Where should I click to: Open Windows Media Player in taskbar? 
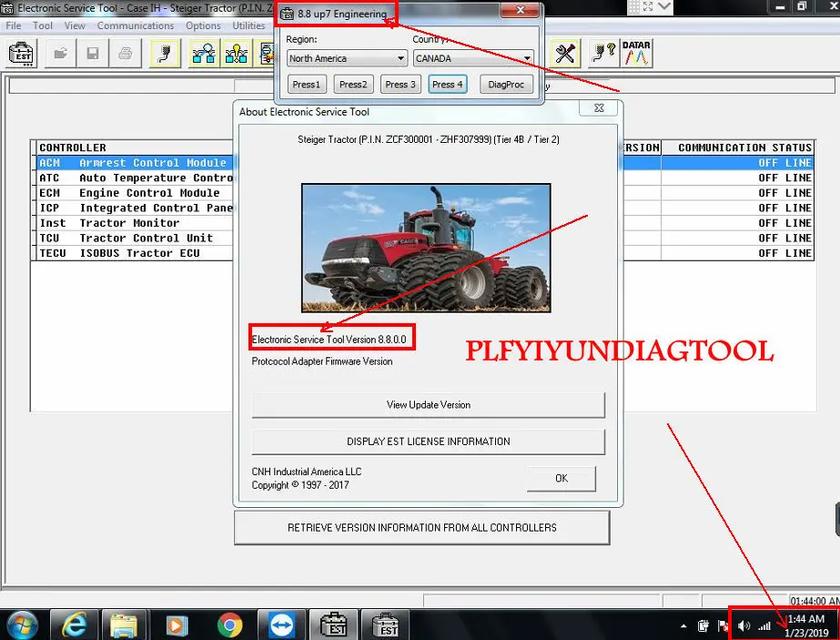pos(177,625)
